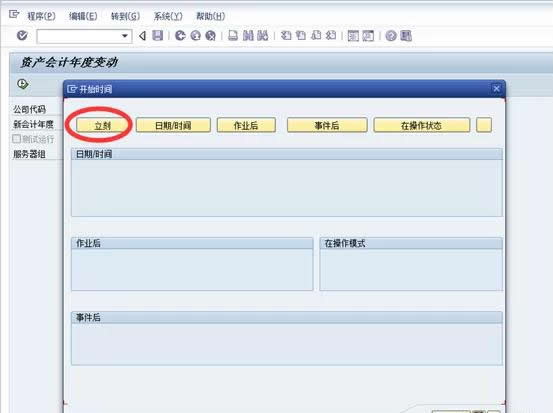Click the Find binoculars icon
This screenshot has width=553, height=413.
248,36
